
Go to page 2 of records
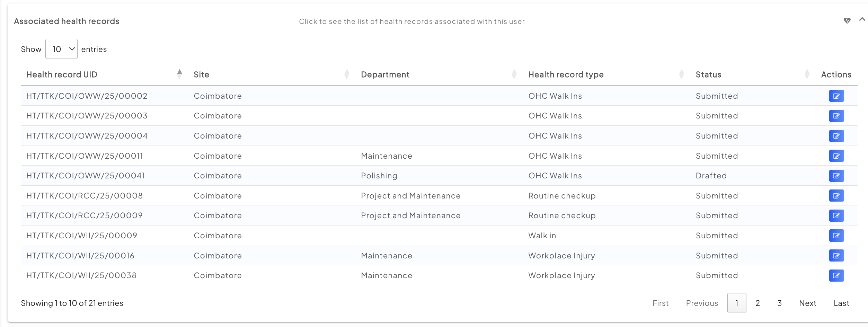[x=758, y=303]
